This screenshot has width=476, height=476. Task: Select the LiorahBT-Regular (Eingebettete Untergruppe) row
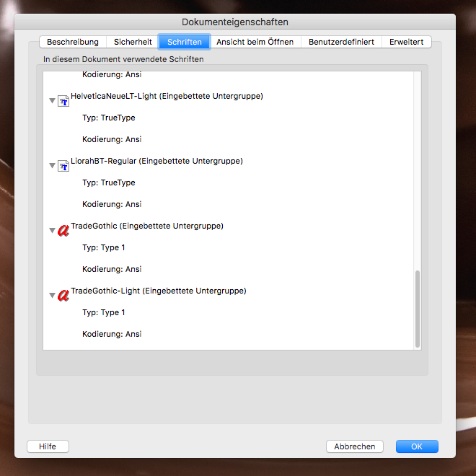click(157, 162)
